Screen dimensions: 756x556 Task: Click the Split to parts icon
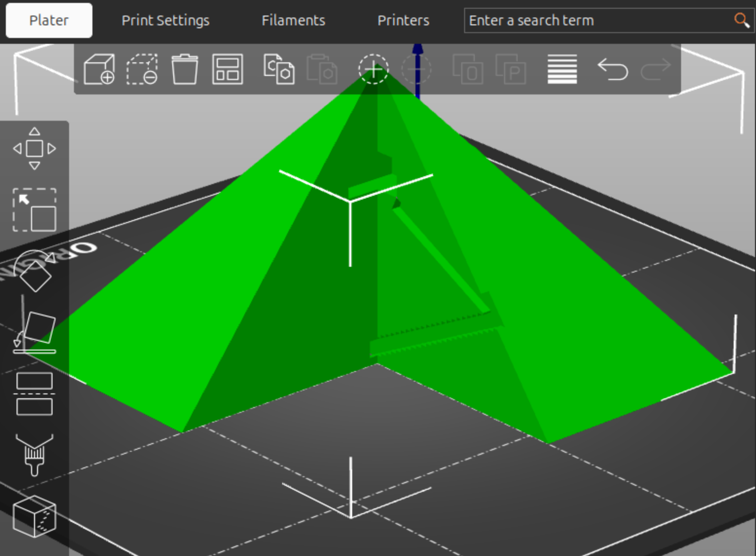click(511, 69)
